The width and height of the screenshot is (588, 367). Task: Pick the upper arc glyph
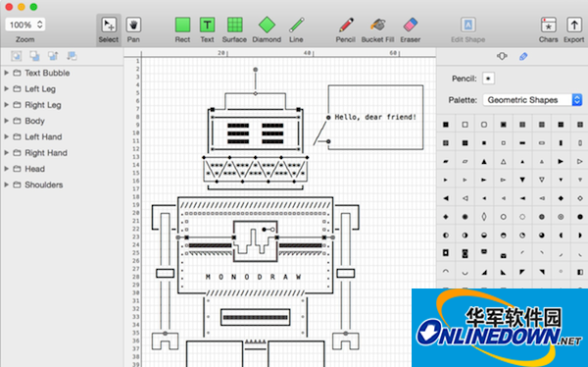click(x=446, y=272)
